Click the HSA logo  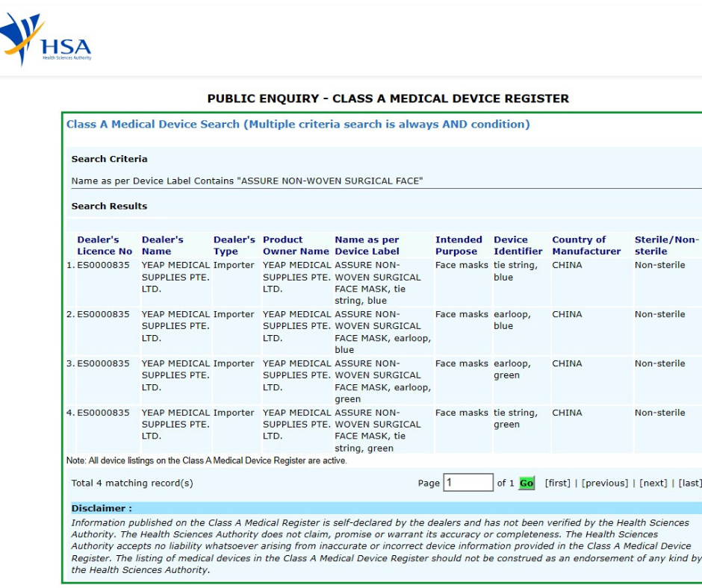[x=46, y=40]
